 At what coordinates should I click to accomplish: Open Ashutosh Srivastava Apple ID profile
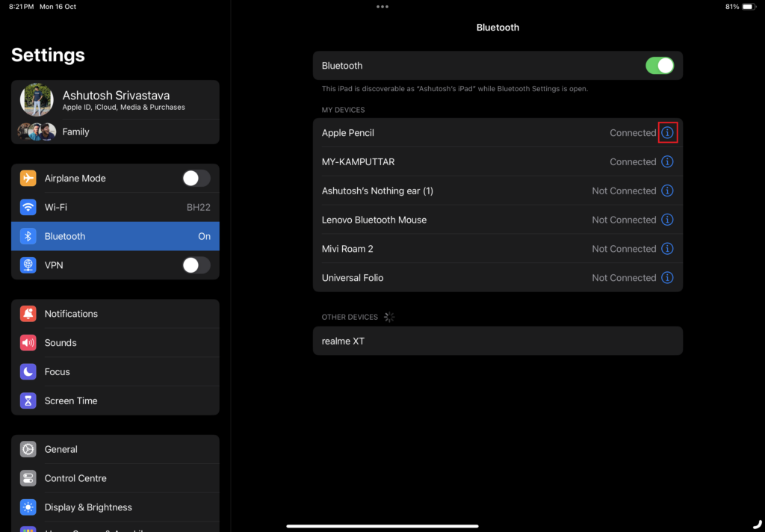(x=115, y=99)
